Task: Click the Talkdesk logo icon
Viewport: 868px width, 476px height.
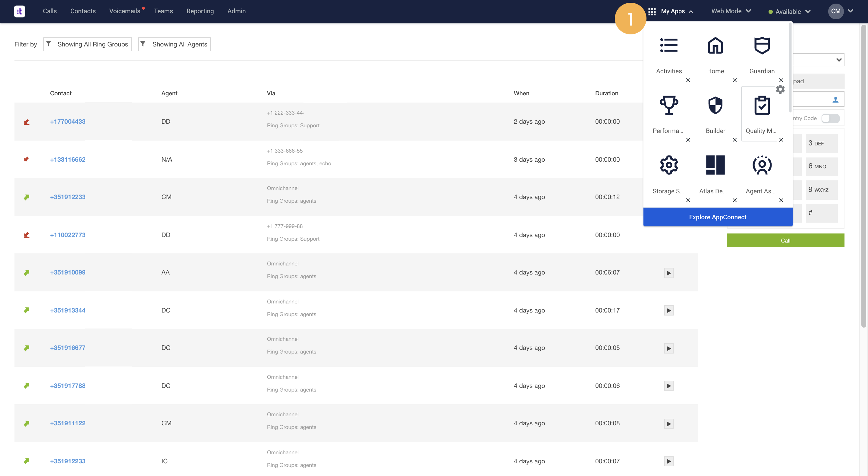Action: coord(19,11)
